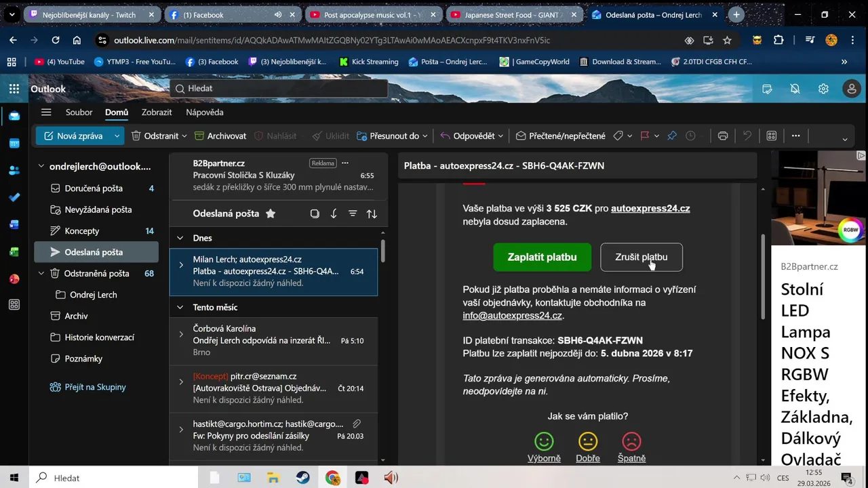Expand the Odstranit dropdown arrow
The width and height of the screenshot is (868, 488).
184,136
